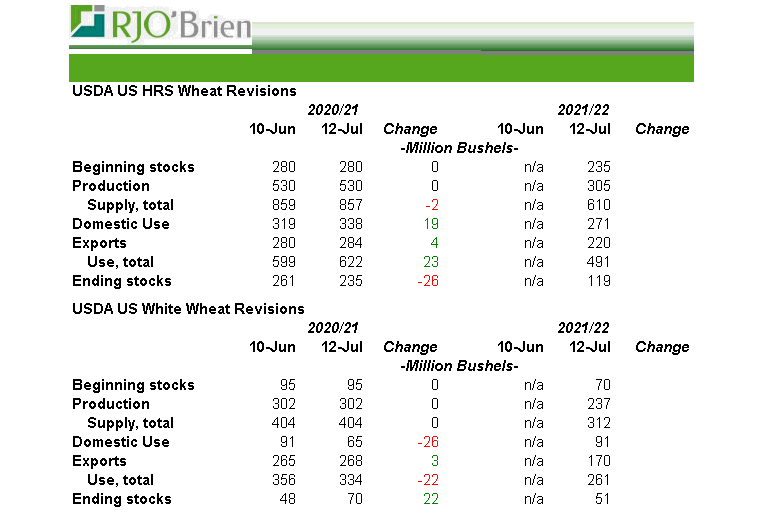Click the RJO'Brien logo icon
The image size is (763, 516).
click(89, 23)
